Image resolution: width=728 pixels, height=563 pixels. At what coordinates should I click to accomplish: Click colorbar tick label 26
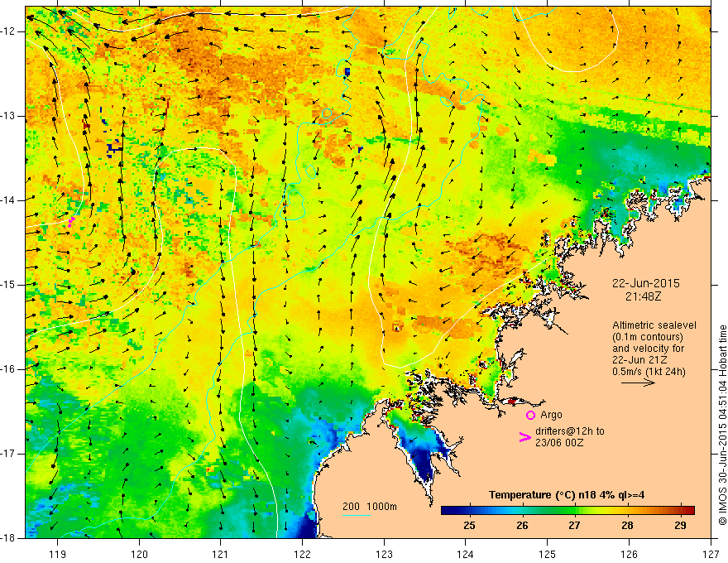pos(522,526)
